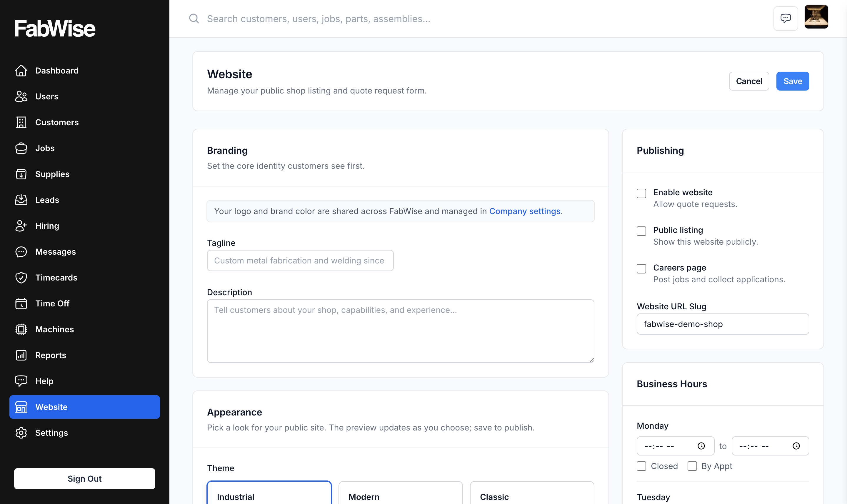Open Monday start time clock picker
This screenshot has width=847, height=504.
coord(701,446)
